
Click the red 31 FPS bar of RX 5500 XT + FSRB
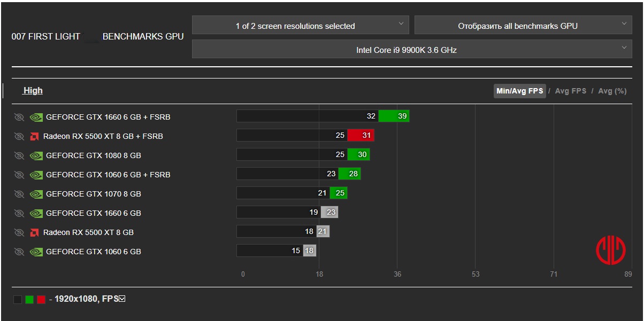tap(361, 135)
